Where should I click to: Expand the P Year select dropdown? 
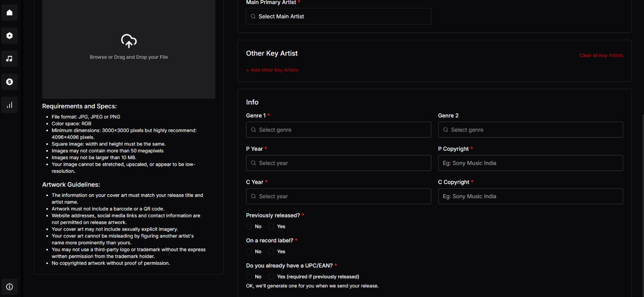pos(338,163)
